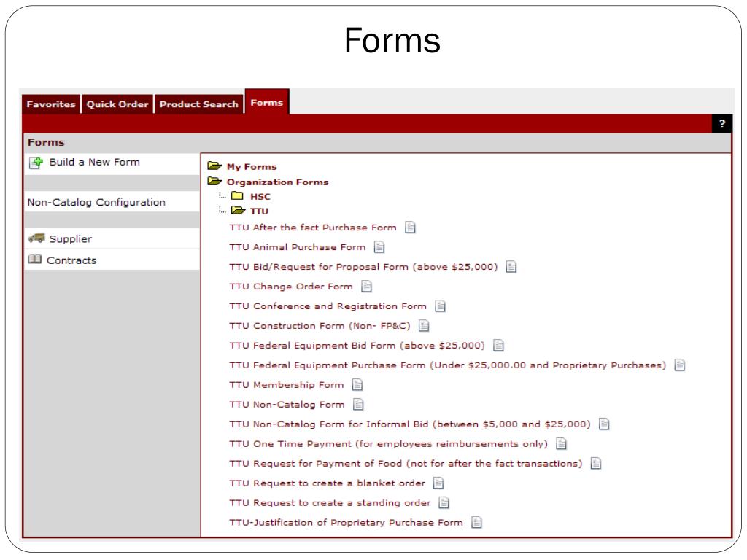This screenshot has height=560, width=747.
Task: Open TTU Federal Equipment Bid Form
Action: point(357,346)
